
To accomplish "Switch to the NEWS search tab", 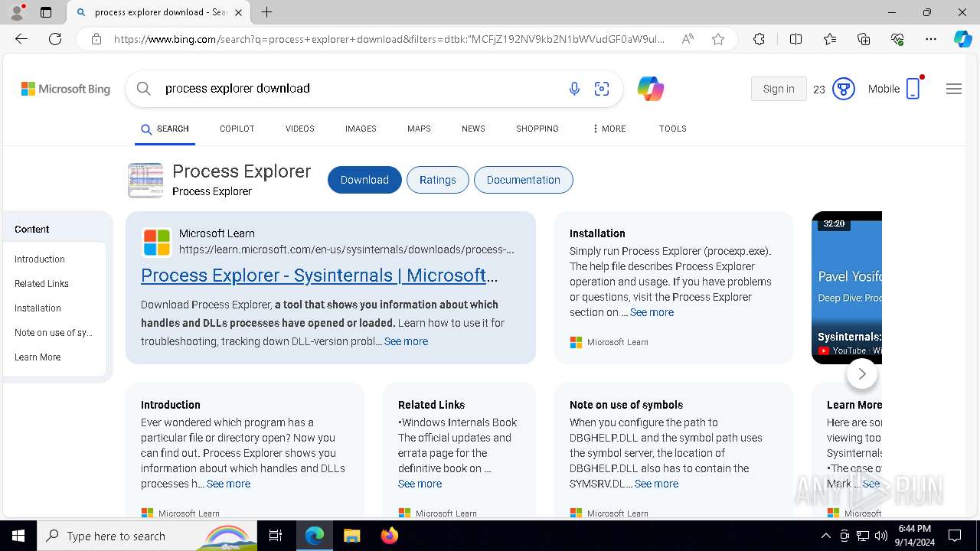I will pyautogui.click(x=473, y=129).
